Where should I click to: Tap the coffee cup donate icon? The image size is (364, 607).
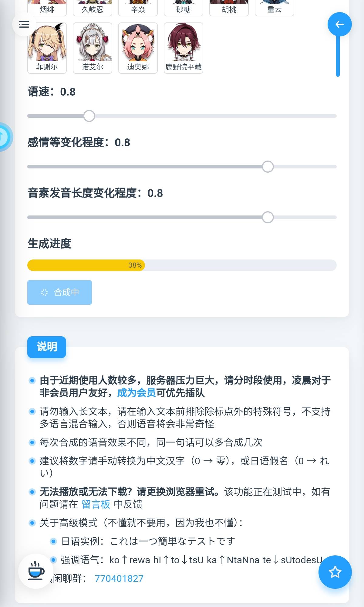coord(36,571)
